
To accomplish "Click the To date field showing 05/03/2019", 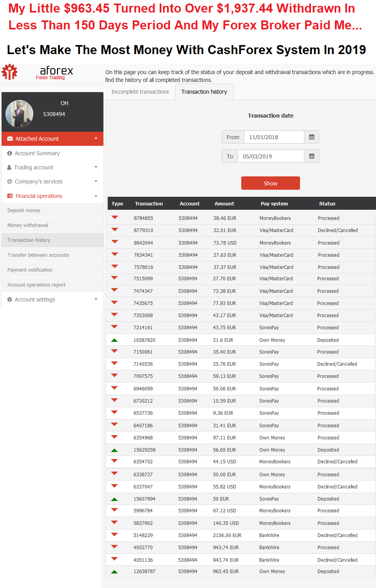I will coord(271,156).
